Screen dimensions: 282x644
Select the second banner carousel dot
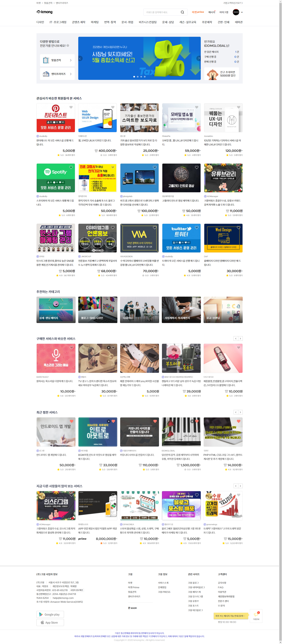(x=138, y=77)
